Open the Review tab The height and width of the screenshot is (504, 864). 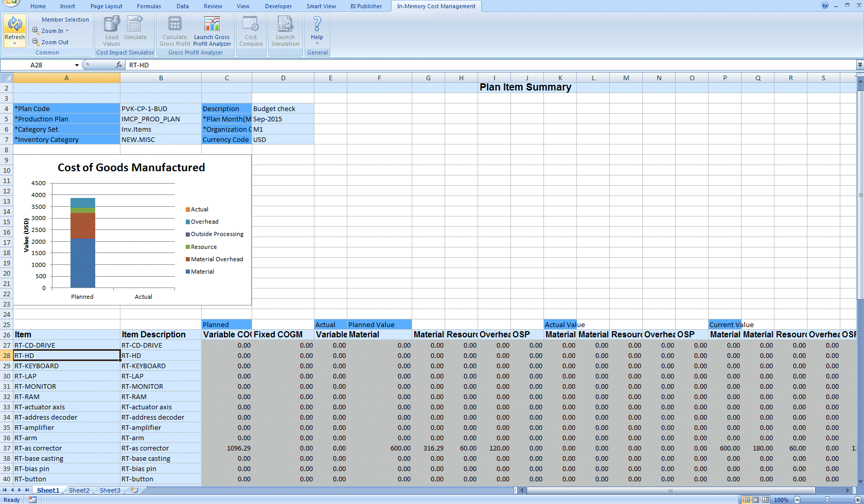pos(213,6)
